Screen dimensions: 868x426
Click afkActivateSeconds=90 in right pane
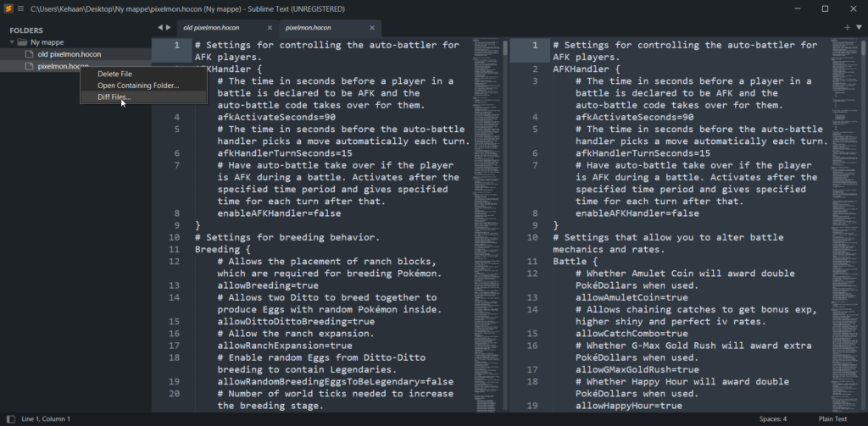click(634, 117)
